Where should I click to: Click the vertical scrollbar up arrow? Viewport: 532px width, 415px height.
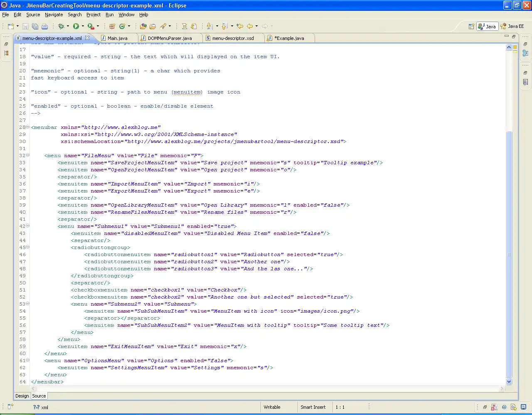click(509, 47)
